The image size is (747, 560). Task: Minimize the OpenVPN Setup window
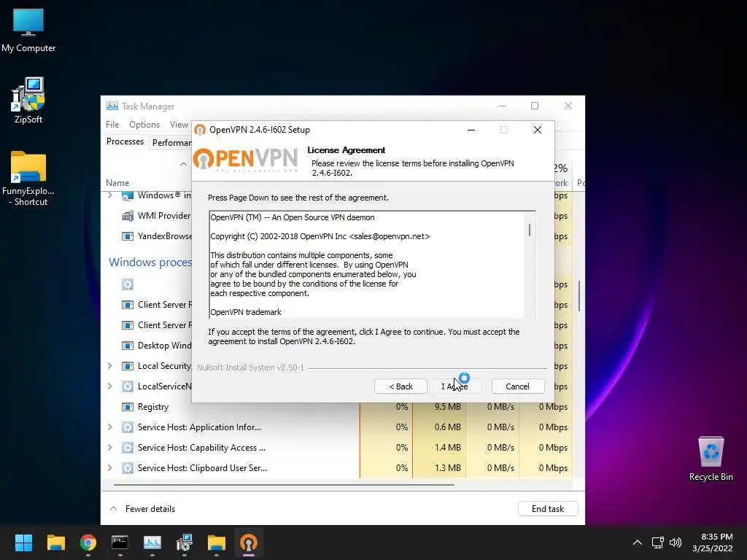click(471, 130)
